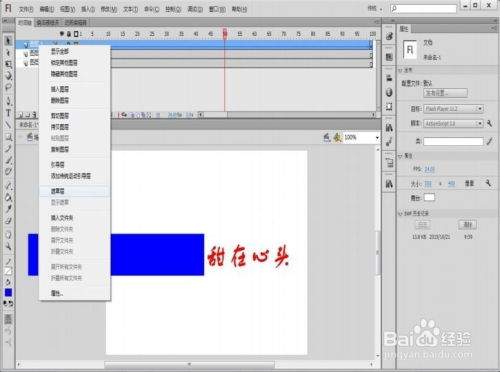
Task: Select the Paint Bucket tool
Action: [8, 197]
